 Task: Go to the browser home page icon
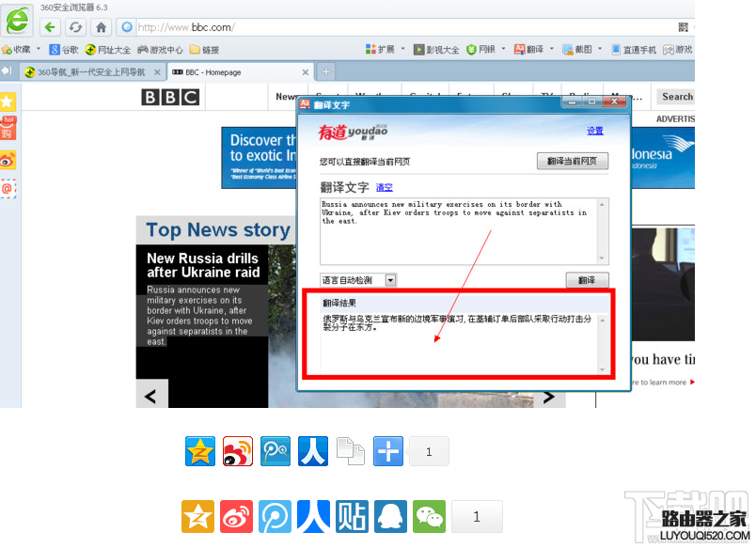[101, 27]
